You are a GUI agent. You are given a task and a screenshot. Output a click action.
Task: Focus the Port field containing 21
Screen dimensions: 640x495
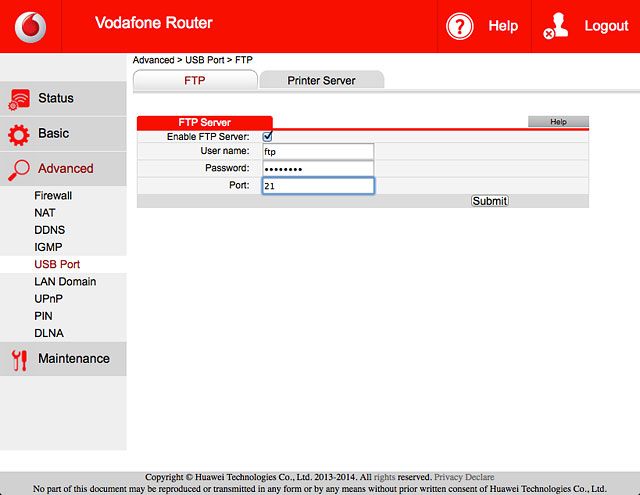(x=318, y=186)
